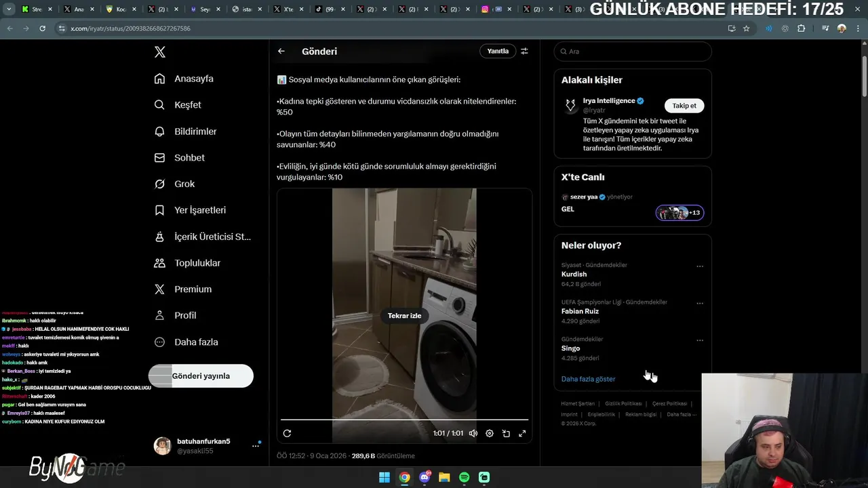868x488 pixels.
Task: Click Daha fazla göster under trends
Action: click(588, 379)
